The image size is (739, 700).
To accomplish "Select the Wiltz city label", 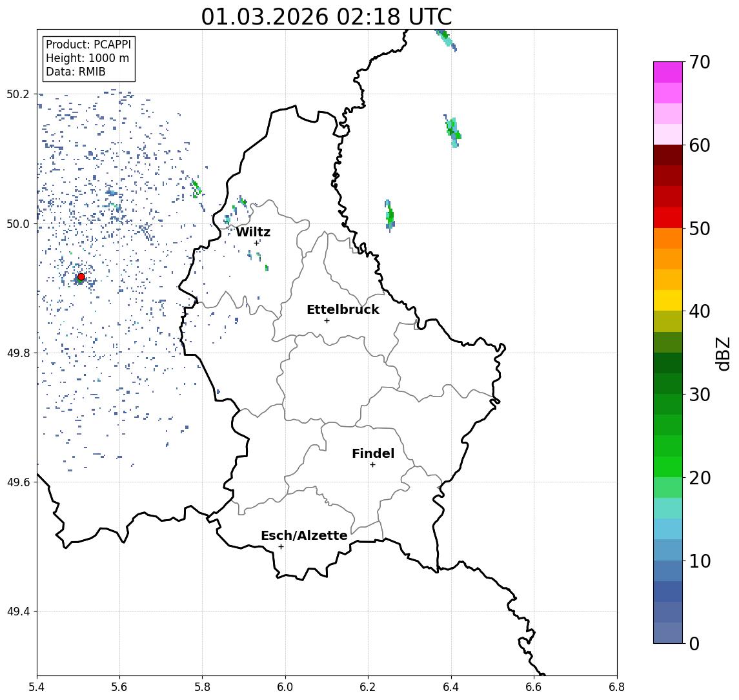I will coord(253,232).
